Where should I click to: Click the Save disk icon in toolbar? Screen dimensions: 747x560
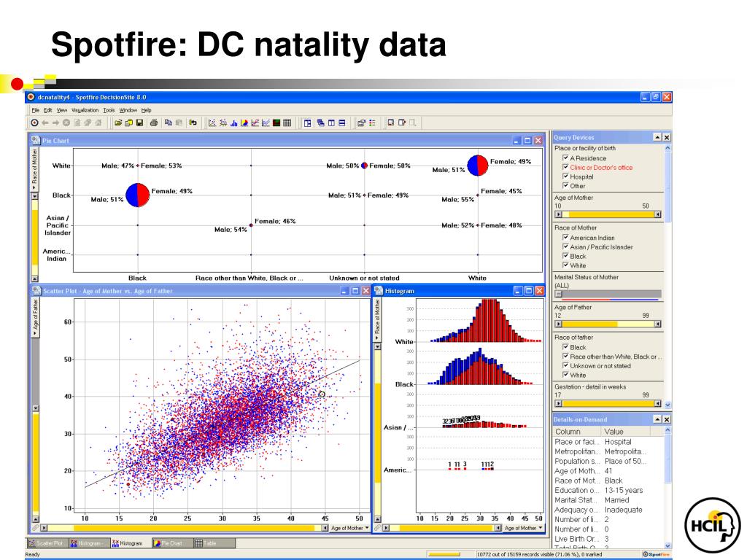(x=139, y=122)
